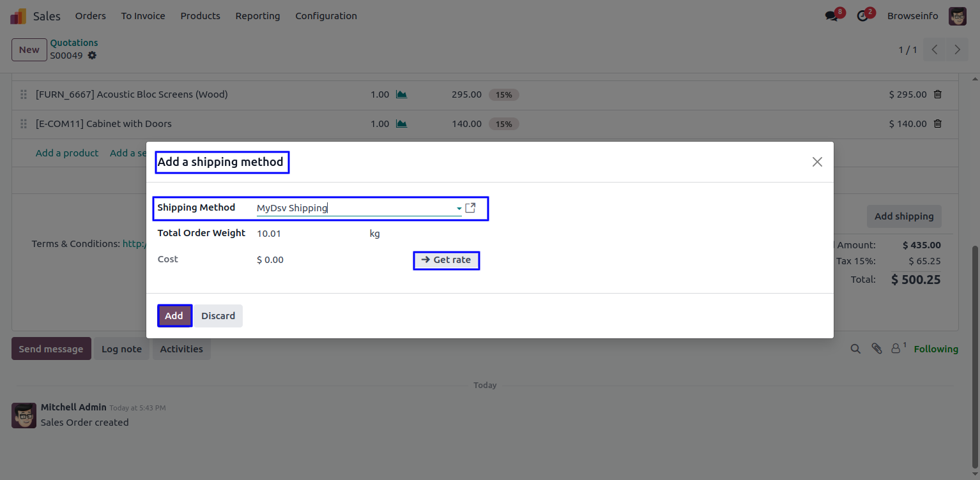Click the external link icon beside Shipping Method
This screenshot has width=980, height=480.
click(x=470, y=208)
